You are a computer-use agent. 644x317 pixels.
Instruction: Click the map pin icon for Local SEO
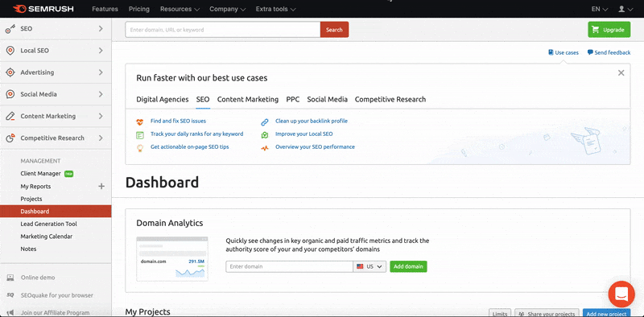coord(265,134)
